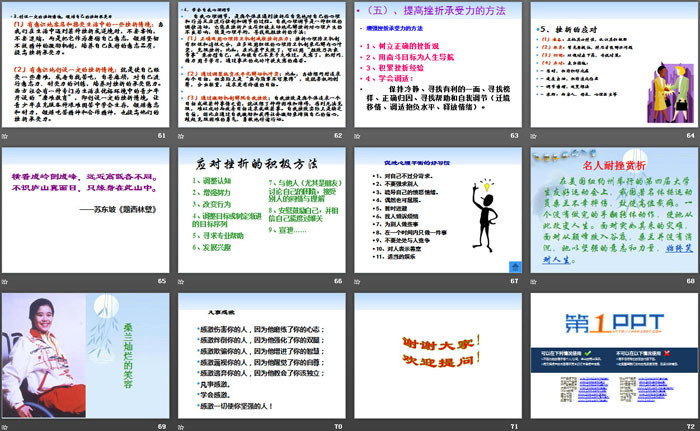Screen dimensions: 700x431
Task: Select slide 67 with lightbulb stick figure
Action: pos(438,210)
